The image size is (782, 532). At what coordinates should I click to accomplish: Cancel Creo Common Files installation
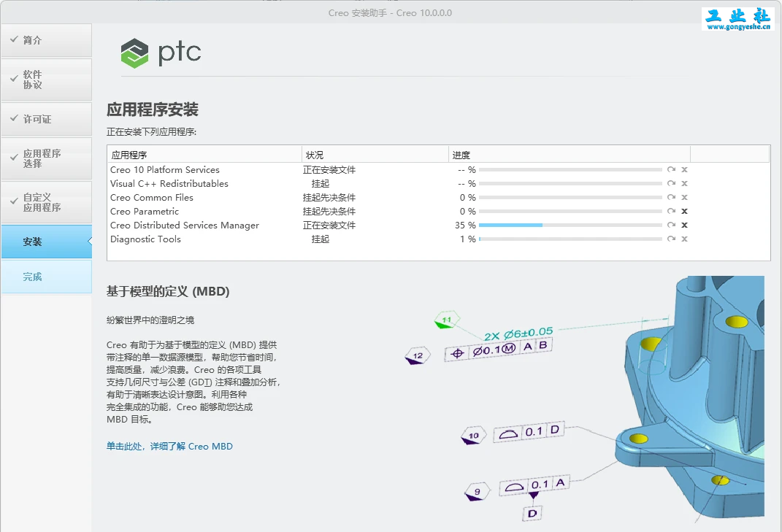pyautogui.click(x=685, y=198)
